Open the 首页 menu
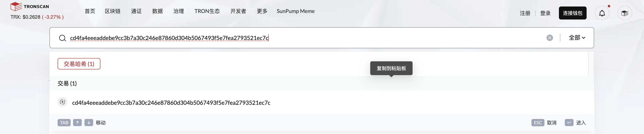Image resolution: width=644 pixels, height=134 pixels. pyautogui.click(x=90, y=11)
